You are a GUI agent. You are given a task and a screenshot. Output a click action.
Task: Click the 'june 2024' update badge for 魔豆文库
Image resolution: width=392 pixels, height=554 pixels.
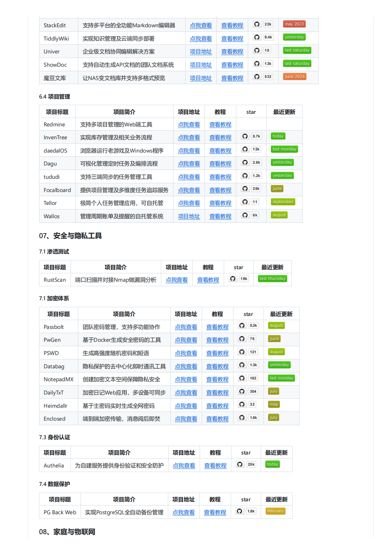tap(295, 76)
